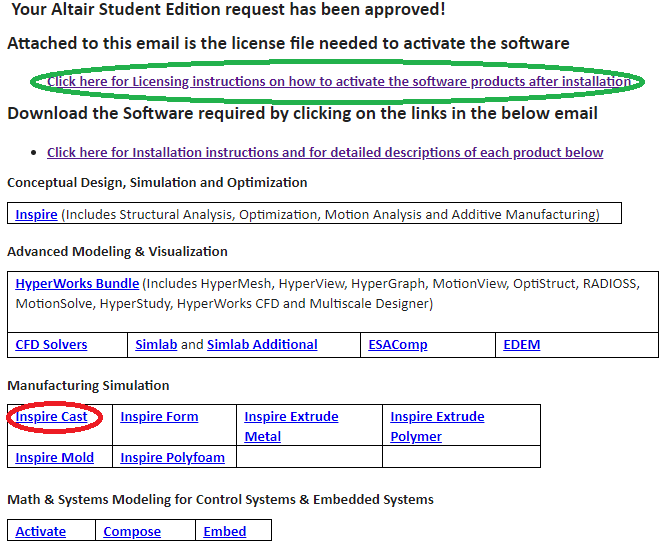Screen dimensions: 667x546
Task: Click the Embed link
Action: pyautogui.click(x=225, y=532)
